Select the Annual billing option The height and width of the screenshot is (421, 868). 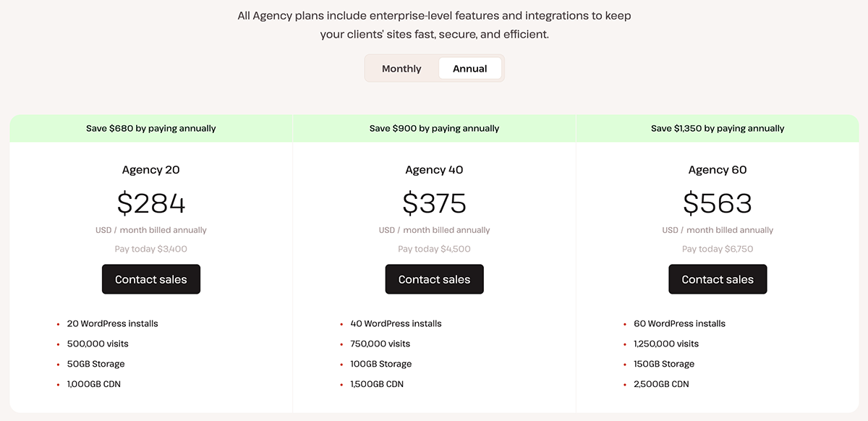click(470, 69)
